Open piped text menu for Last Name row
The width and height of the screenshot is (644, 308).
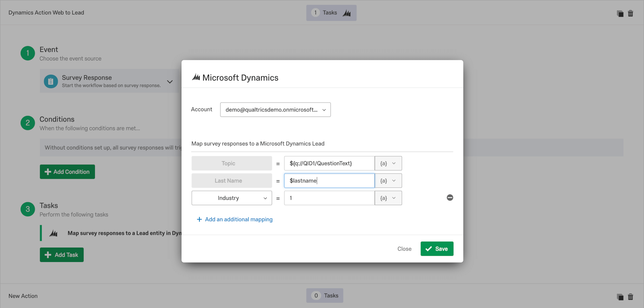coord(388,181)
